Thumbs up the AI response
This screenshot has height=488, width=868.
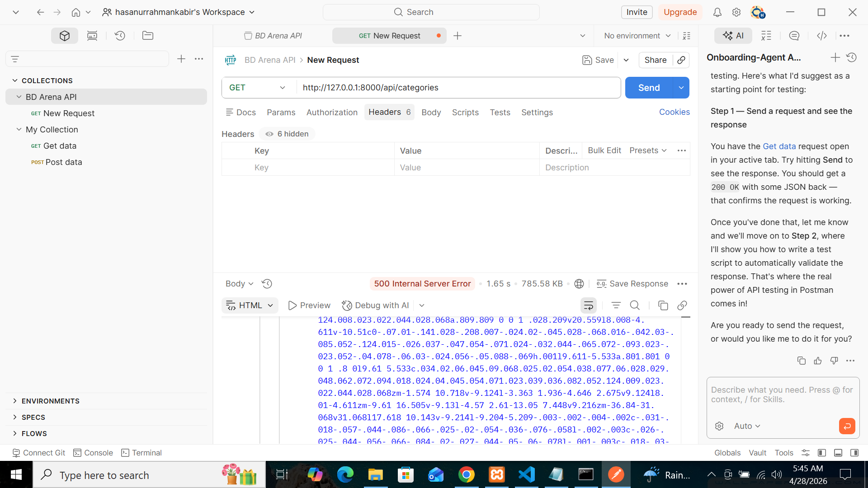click(x=818, y=361)
